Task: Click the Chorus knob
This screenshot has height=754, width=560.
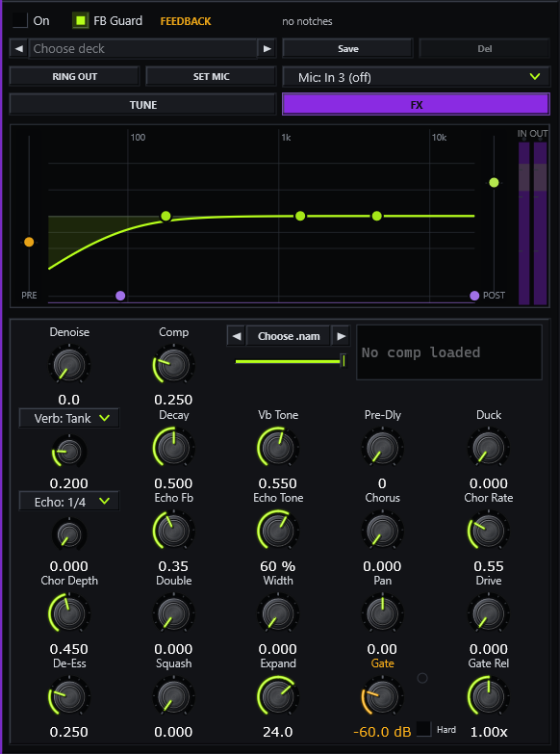Action: 382,531
